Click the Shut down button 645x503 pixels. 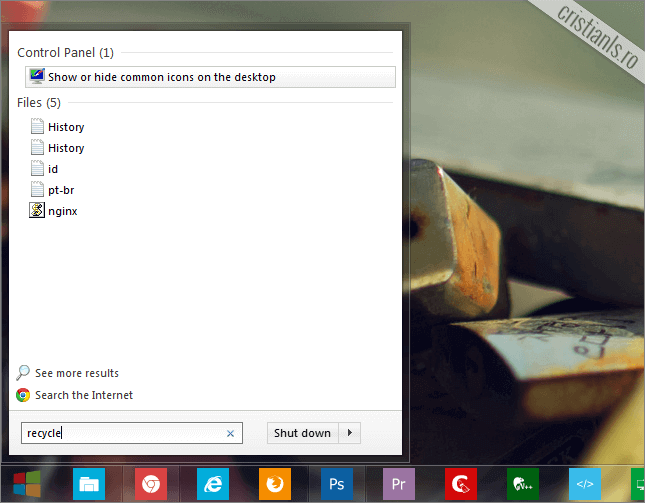pos(302,433)
